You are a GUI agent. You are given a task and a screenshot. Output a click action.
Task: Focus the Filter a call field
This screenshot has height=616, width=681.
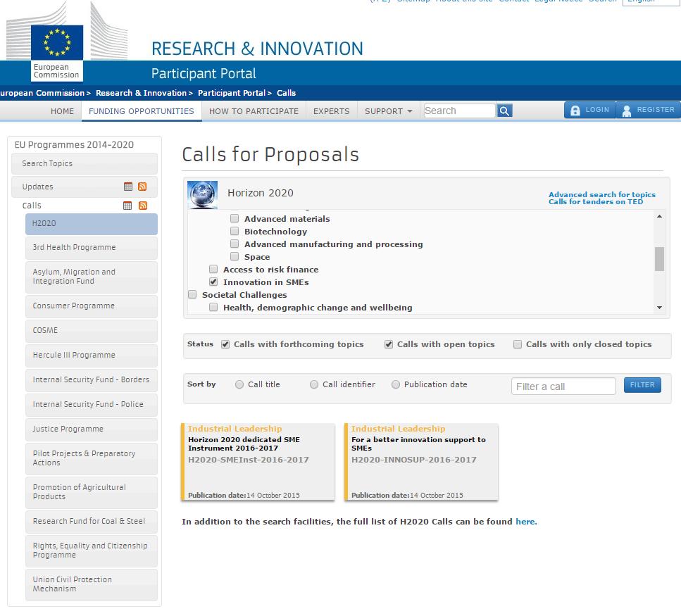coord(563,386)
